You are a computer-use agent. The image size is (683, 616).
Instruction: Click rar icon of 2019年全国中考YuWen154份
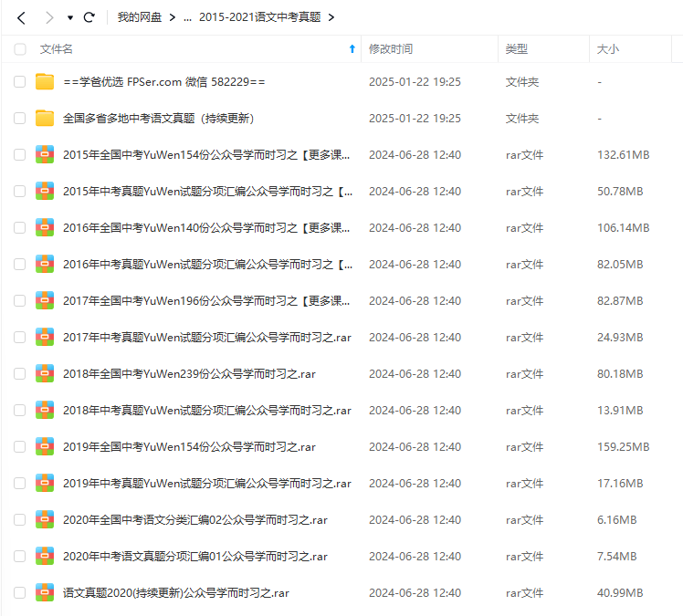(x=45, y=446)
